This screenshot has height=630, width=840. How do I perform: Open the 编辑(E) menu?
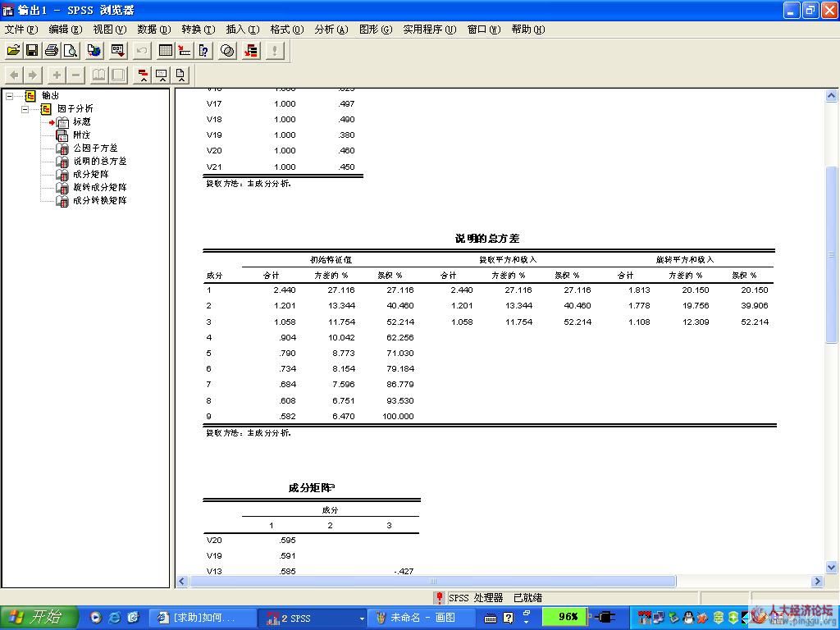[x=66, y=30]
